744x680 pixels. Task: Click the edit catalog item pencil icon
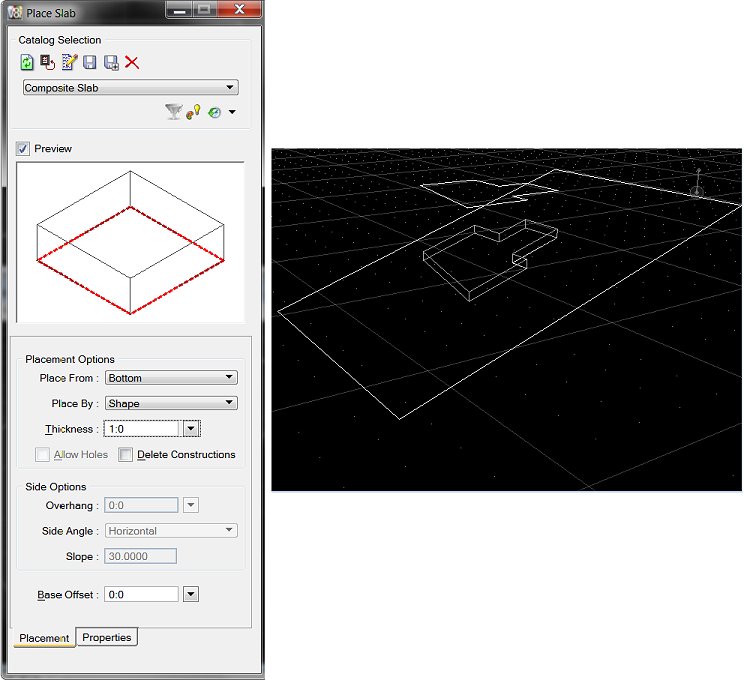[69, 62]
